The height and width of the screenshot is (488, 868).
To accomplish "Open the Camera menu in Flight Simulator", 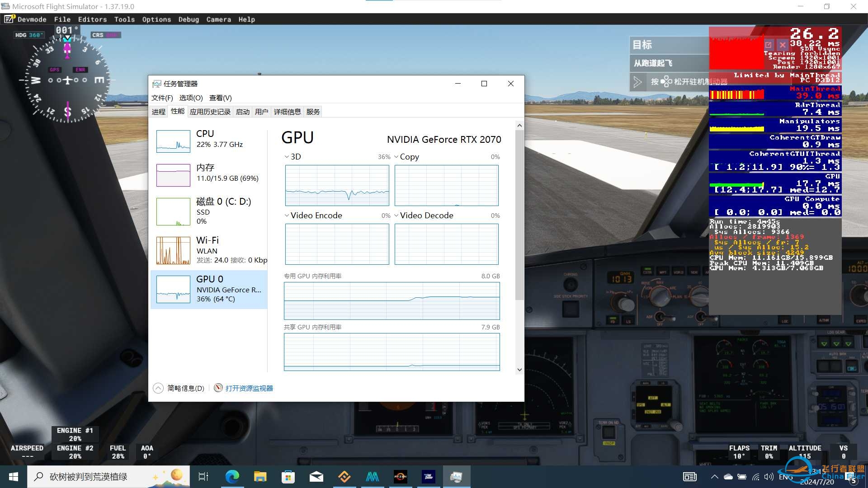I will click(x=219, y=19).
